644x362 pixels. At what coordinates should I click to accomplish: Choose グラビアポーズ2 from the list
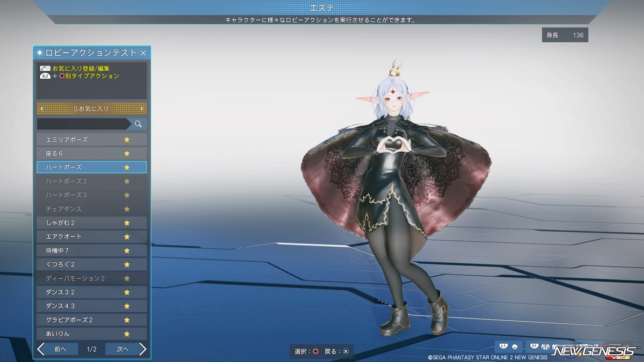pos(91,320)
